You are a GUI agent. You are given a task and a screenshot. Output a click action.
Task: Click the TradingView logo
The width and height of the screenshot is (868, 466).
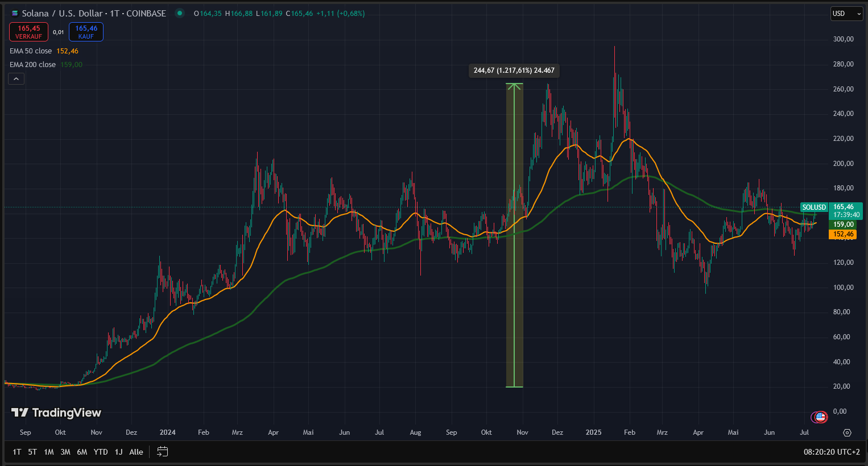point(56,413)
